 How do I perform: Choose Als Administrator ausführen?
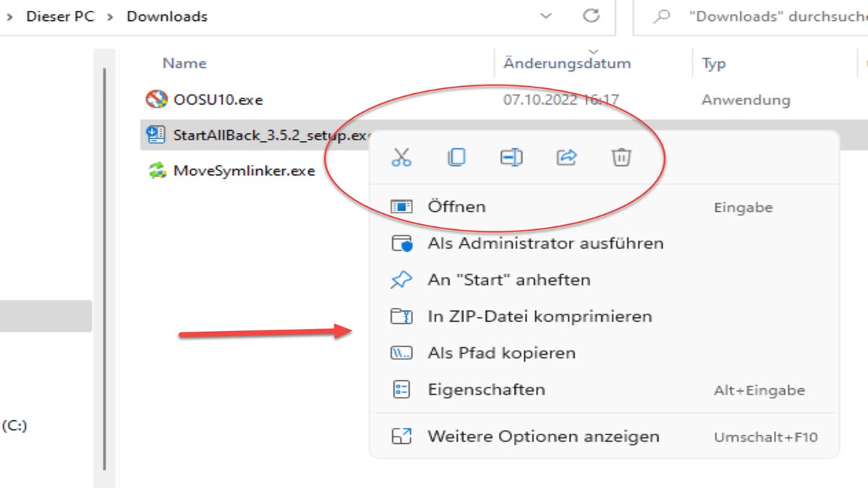tap(604, 244)
